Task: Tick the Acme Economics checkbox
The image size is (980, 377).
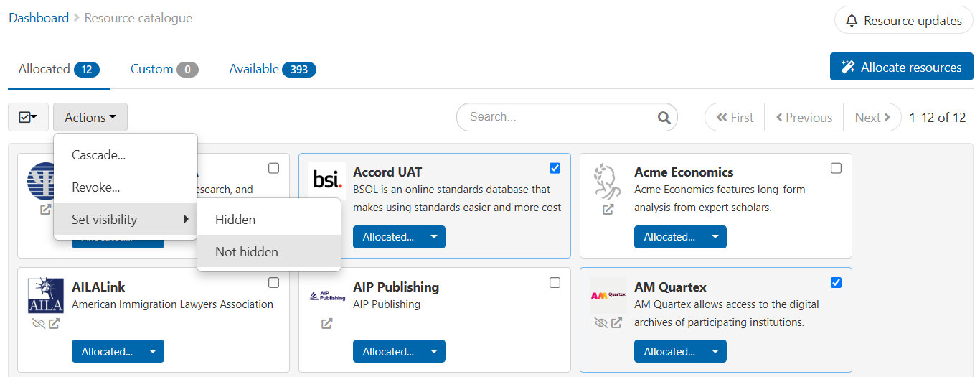Action: 836,168
